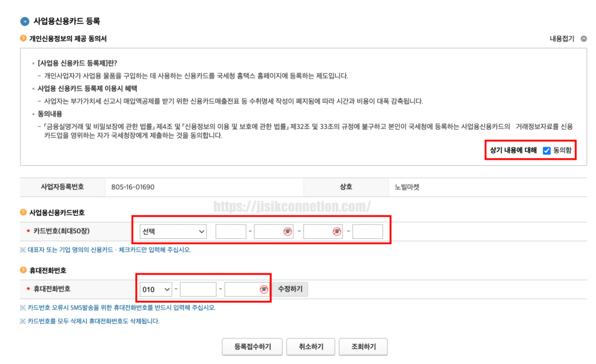This screenshot has width=596, height=364.
Task: Click the third card number input field
Action: pos(322,231)
